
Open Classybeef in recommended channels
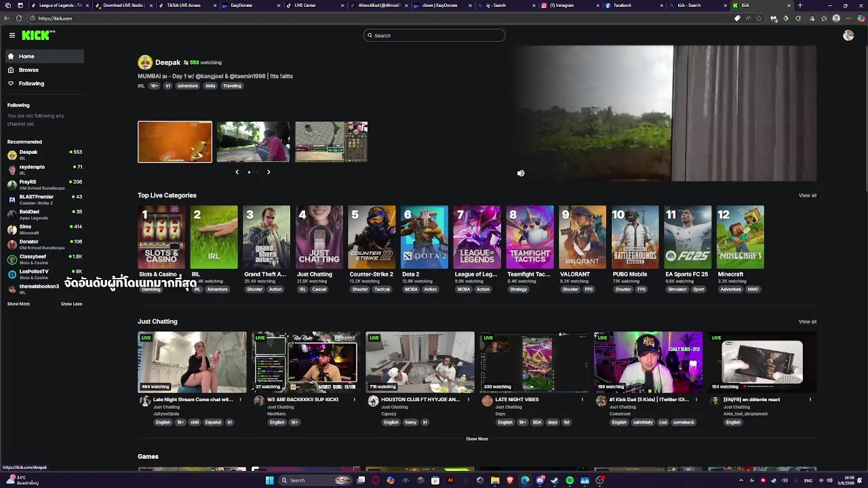(45, 259)
